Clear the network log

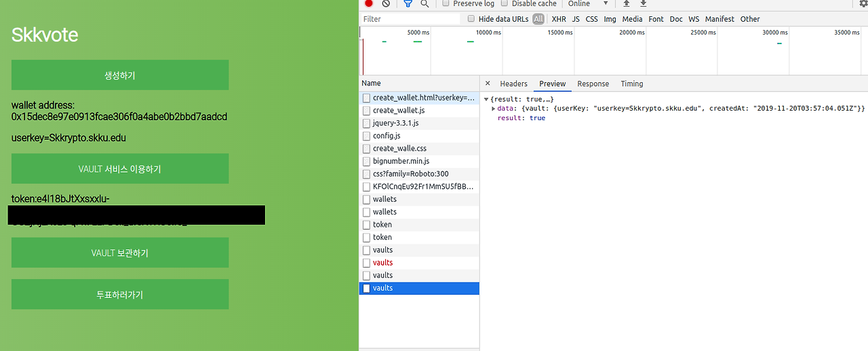(386, 3)
